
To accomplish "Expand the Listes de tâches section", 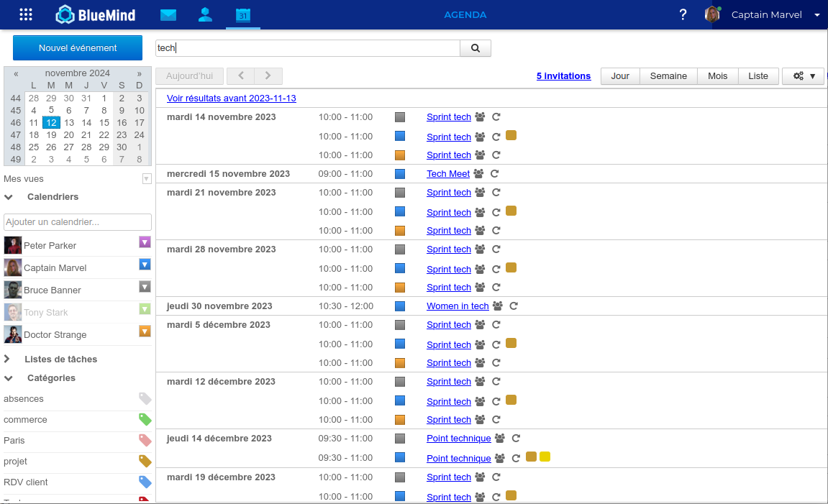I will coord(8,359).
